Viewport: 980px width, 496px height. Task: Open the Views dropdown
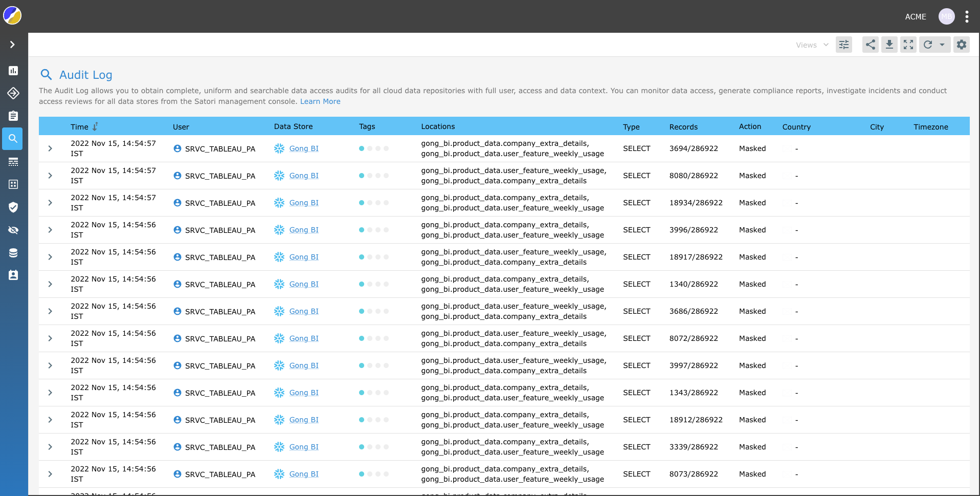812,45
